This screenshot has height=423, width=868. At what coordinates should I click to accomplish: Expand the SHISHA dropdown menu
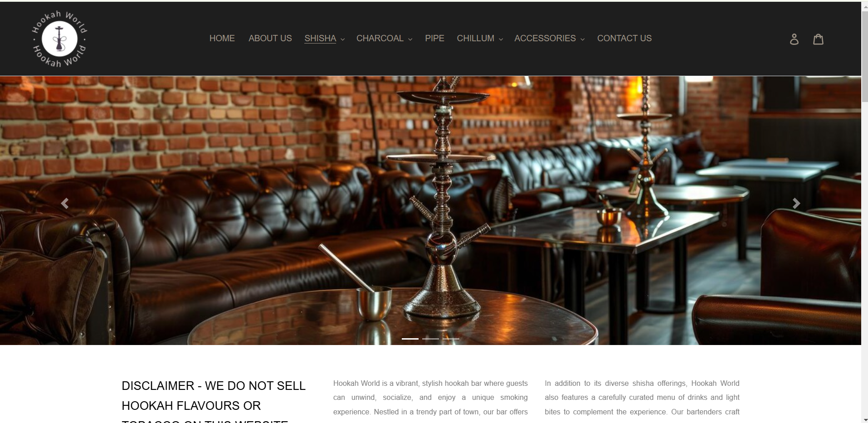(x=325, y=39)
